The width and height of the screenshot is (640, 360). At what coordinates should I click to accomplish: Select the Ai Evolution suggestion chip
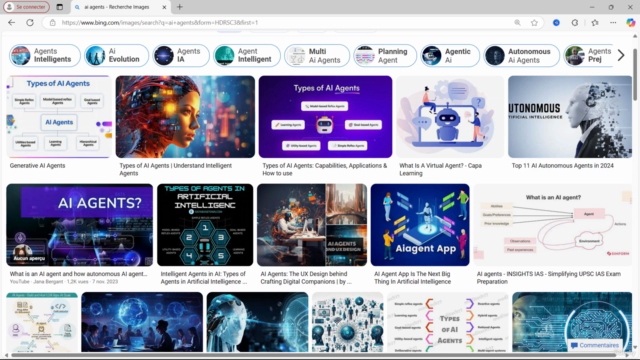point(117,55)
